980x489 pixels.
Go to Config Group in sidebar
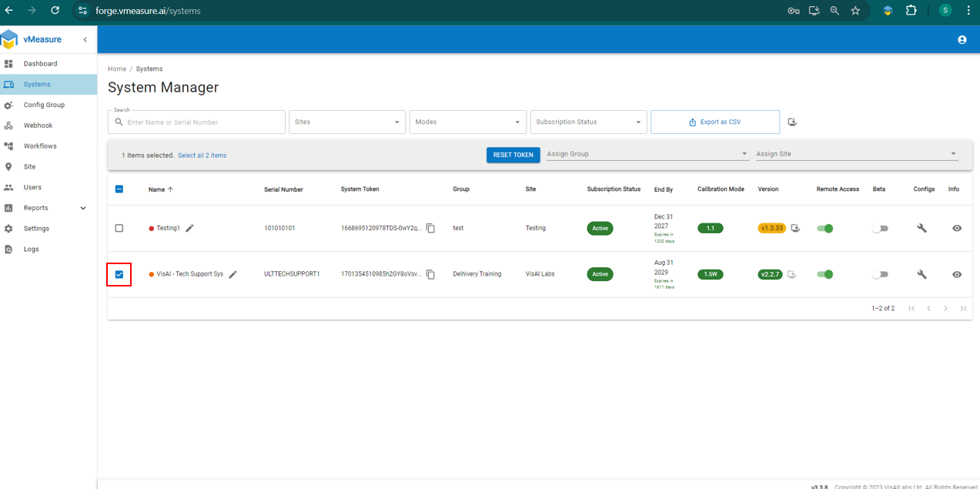click(x=44, y=105)
